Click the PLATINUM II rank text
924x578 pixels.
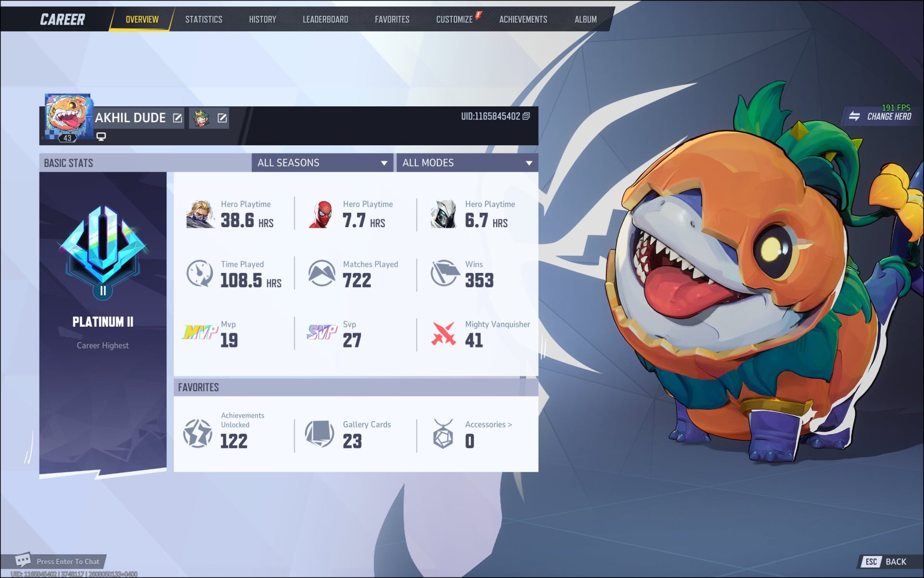[103, 322]
